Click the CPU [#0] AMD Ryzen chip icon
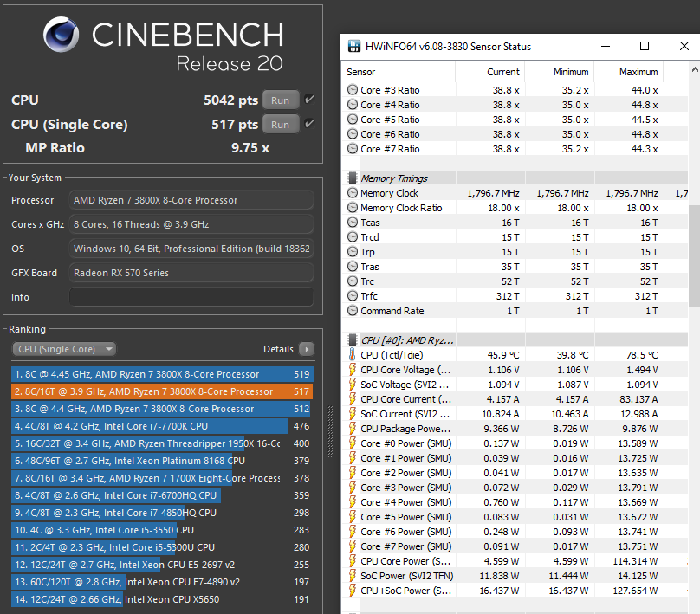700x614 pixels. click(353, 340)
